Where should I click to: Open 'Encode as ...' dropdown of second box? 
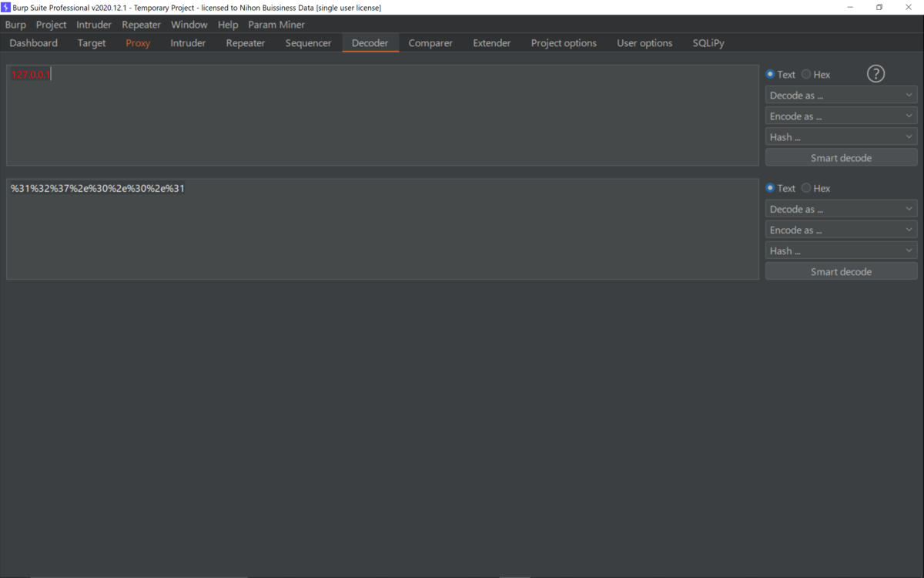click(x=841, y=230)
